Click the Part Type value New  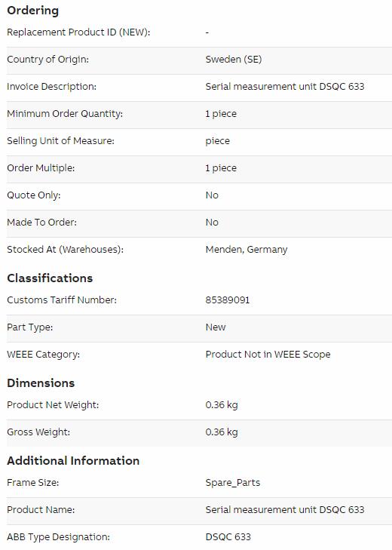(216, 327)
